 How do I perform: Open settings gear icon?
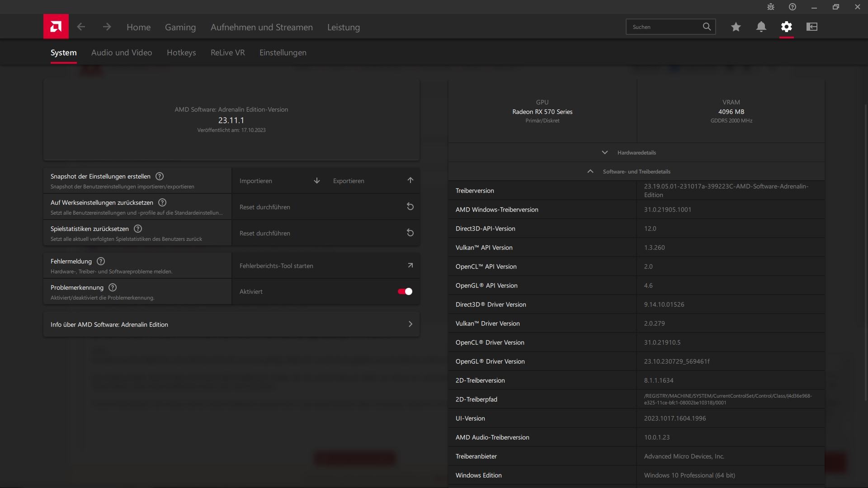coord(787,27)
